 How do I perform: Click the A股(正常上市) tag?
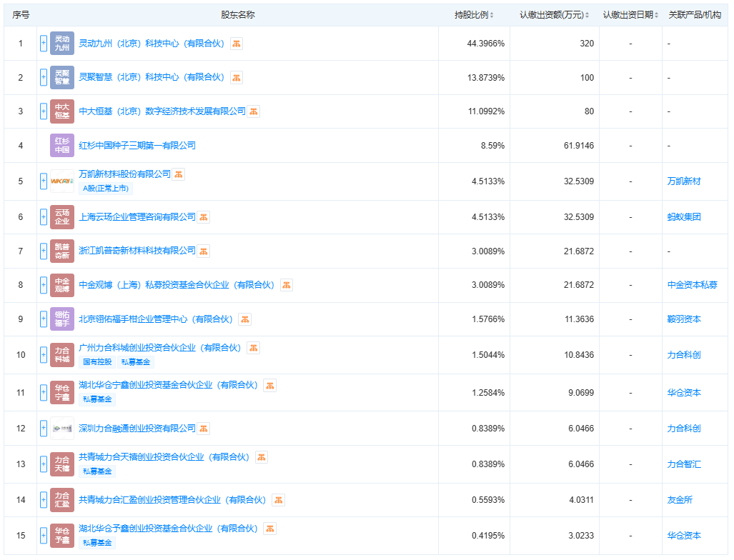(106, 189)
